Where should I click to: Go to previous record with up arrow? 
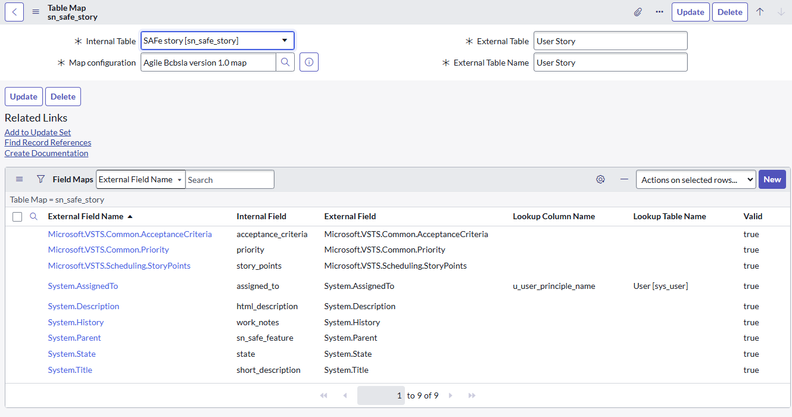(x=760, y=12)
